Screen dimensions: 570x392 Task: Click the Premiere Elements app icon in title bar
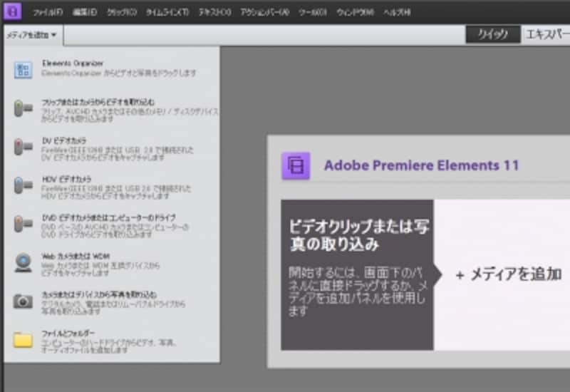[x=12, y=11]
